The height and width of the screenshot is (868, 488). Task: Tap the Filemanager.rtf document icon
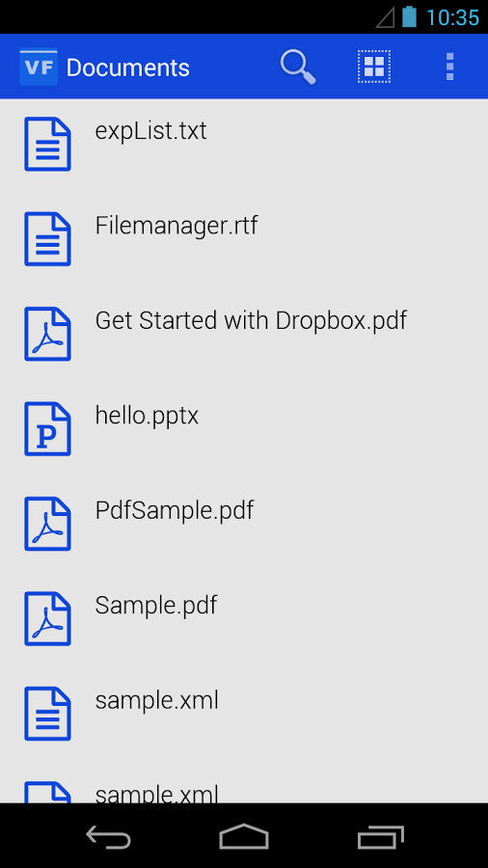click(47, 238)
